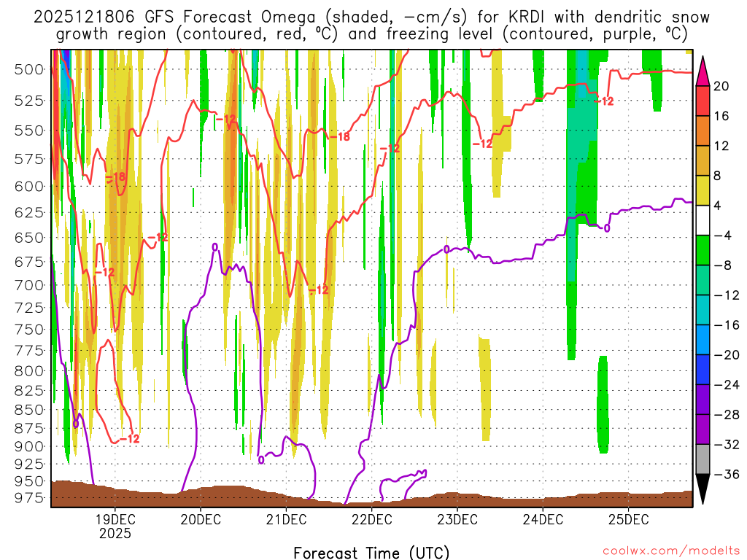Screen dimensions: 747x560
Task: Select the 600 pressure level label
Action: tap(29, 186)
